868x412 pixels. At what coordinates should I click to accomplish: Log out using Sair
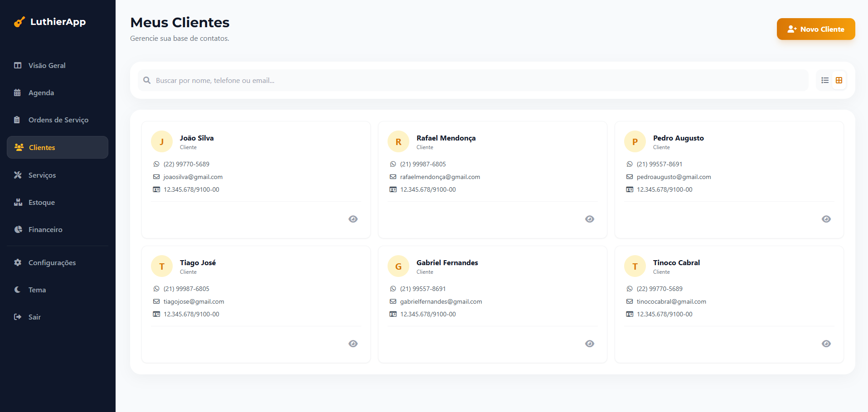point(34,317)
